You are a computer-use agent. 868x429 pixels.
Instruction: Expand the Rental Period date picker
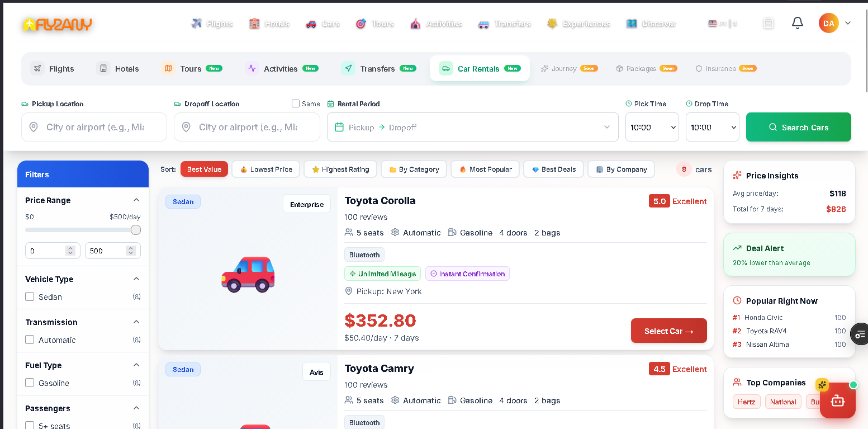[472, 127]
